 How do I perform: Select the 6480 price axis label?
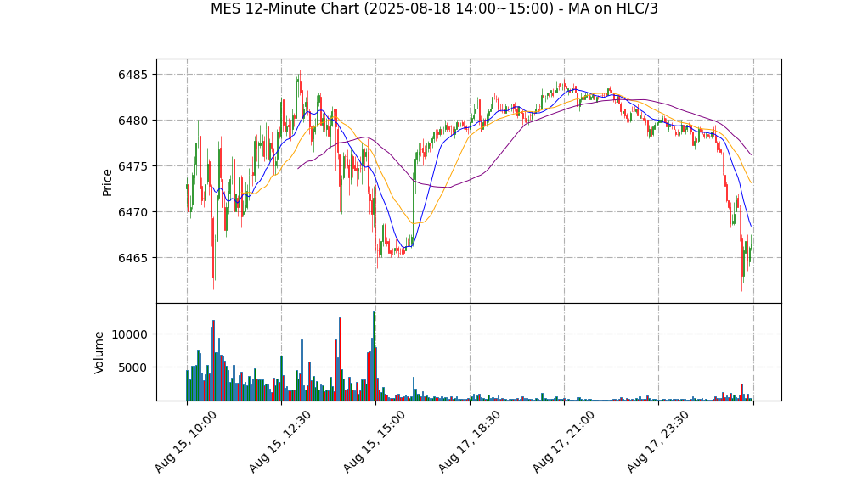pos(133,121)
